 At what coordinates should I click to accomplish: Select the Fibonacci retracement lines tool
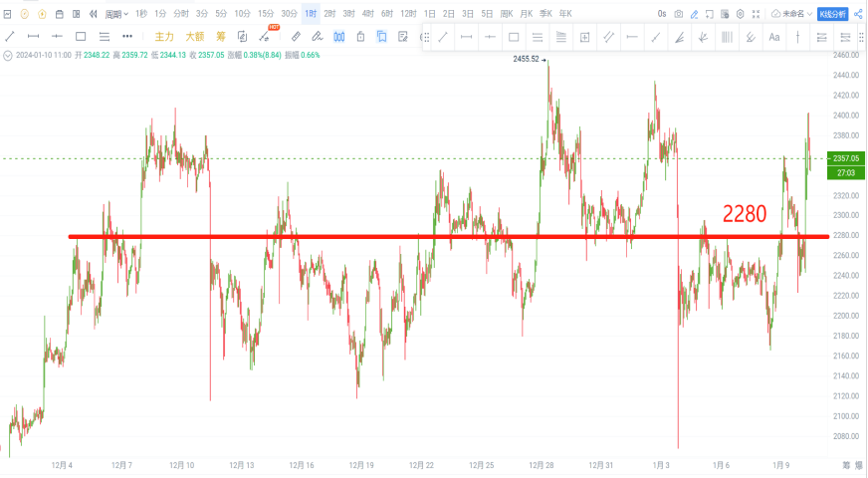pos(560,37)
